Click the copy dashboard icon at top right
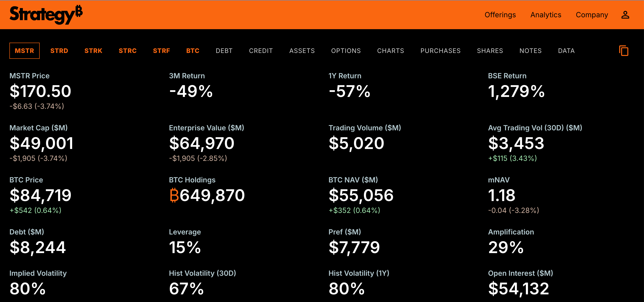Screen dimensions: 644x302 click(x=624, y=50)
